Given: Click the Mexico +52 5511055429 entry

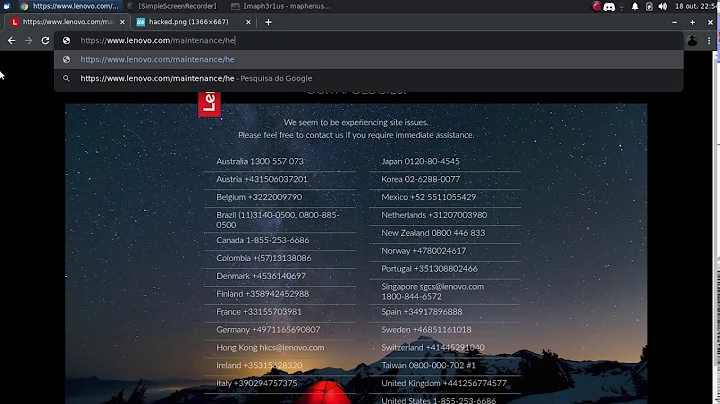Looking at the screenshot, I should (428, 197).
